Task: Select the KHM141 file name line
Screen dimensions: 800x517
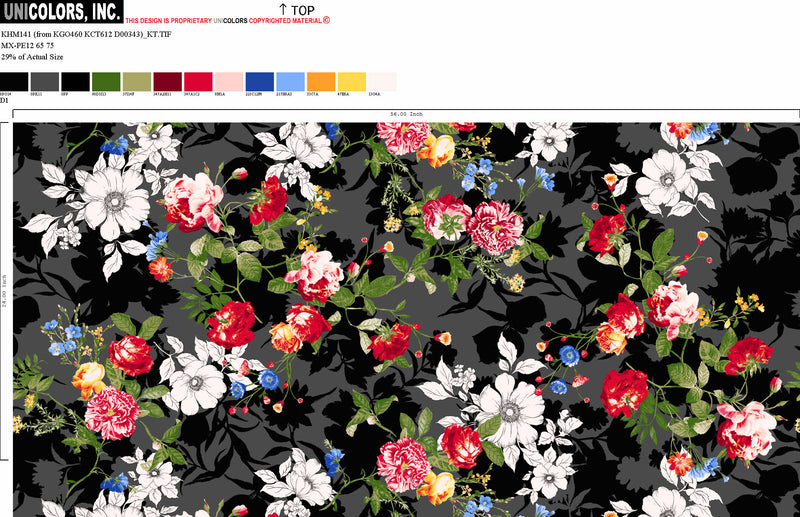Action: tap(86, 34)
